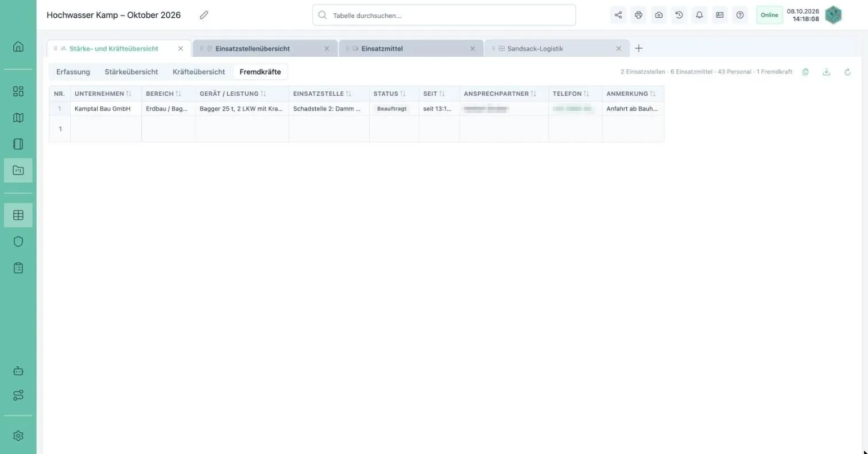Open notifications bell icon
Viewport: 868px width, 454px height.
(699, 15)
